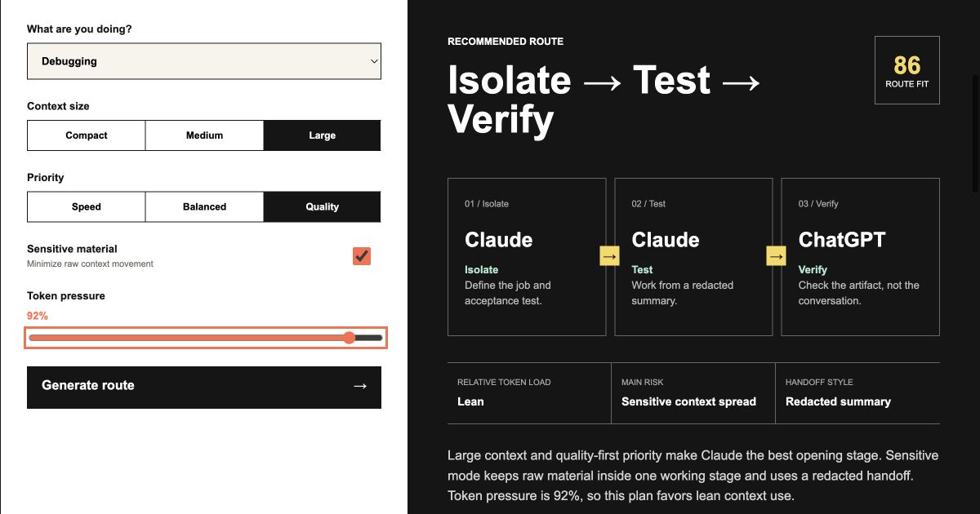
Task: Set priority to Quality
Action: click(x=322, y=206)
